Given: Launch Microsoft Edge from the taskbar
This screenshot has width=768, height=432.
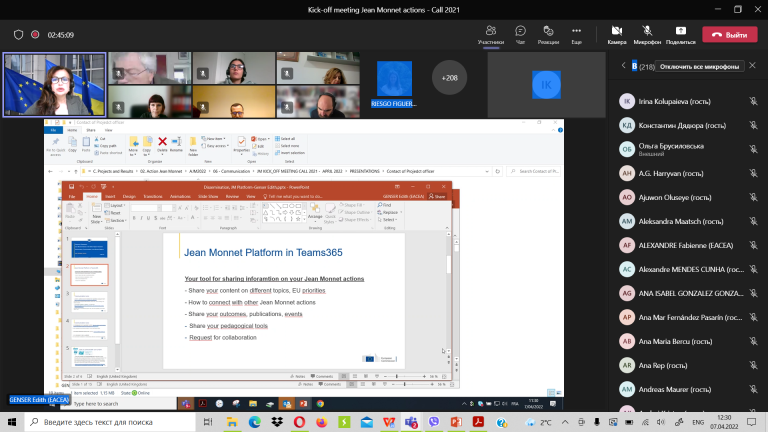Looking at the screenshot, I should click(x=254, y=422).
